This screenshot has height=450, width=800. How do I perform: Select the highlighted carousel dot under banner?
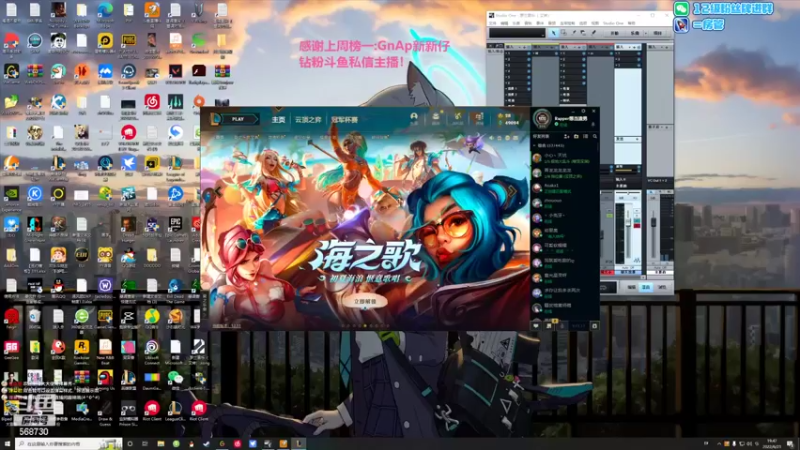coord(365,326)
